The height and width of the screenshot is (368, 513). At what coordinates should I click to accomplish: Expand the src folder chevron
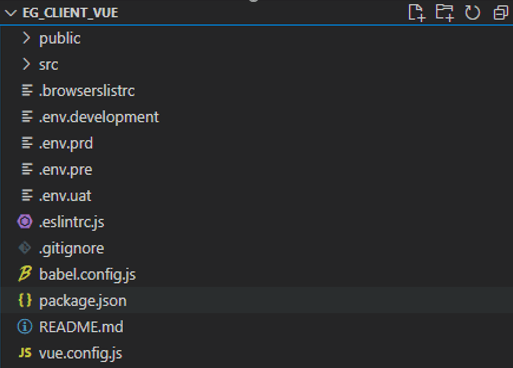tap(26, 64)
